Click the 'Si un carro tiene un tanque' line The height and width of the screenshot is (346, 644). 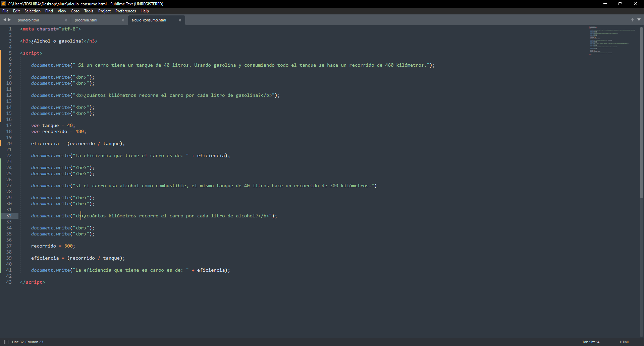coord(233,65)
